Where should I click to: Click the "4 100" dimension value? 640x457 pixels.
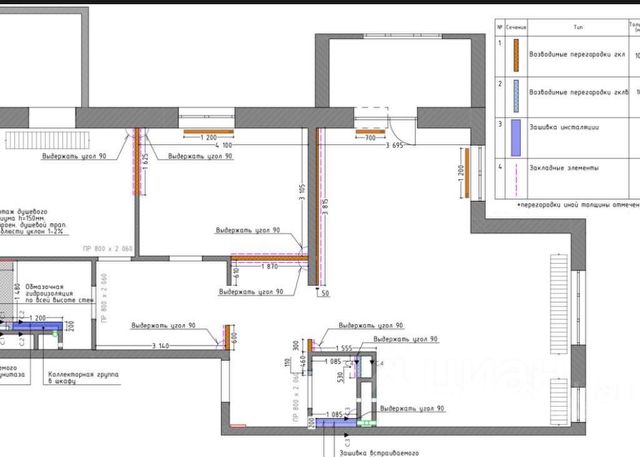pyautogui.click(x=223, y=145)
